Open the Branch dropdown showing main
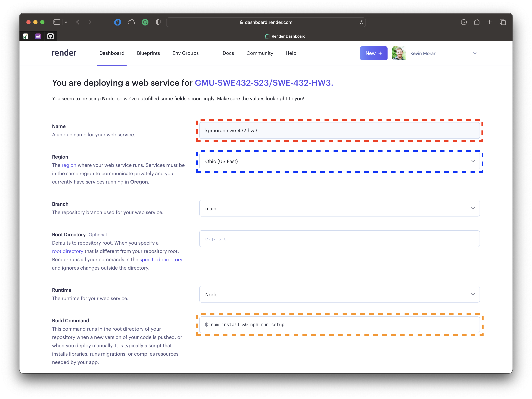 [339, 208]
